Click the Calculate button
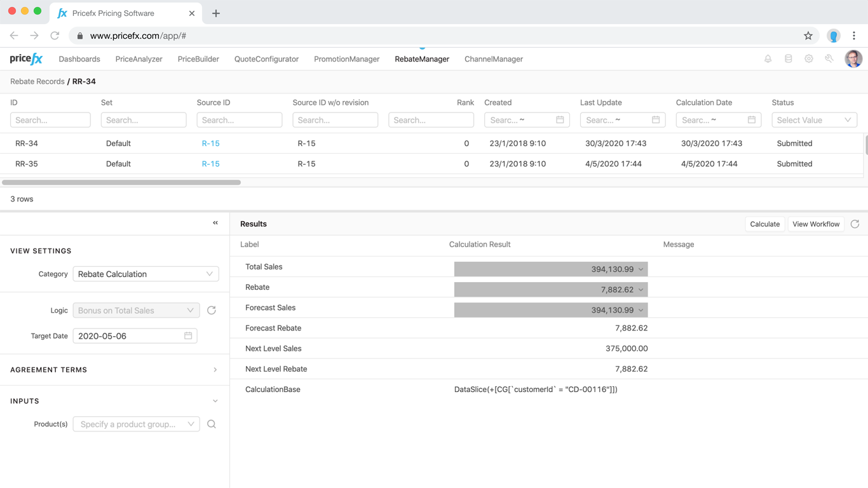 click(764, 224)
